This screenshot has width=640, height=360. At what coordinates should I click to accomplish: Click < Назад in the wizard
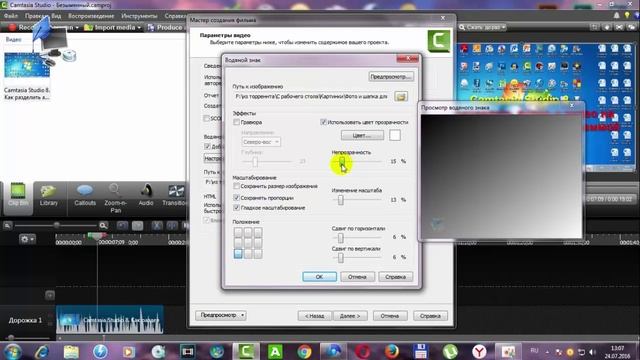314,316
